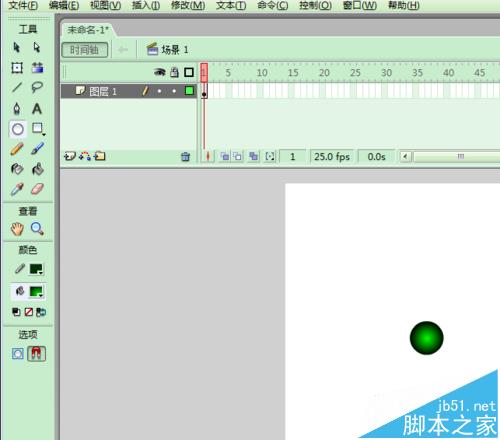Click the timeline scrollbar left arrow

pyautogui.click(x=405, y=156)
